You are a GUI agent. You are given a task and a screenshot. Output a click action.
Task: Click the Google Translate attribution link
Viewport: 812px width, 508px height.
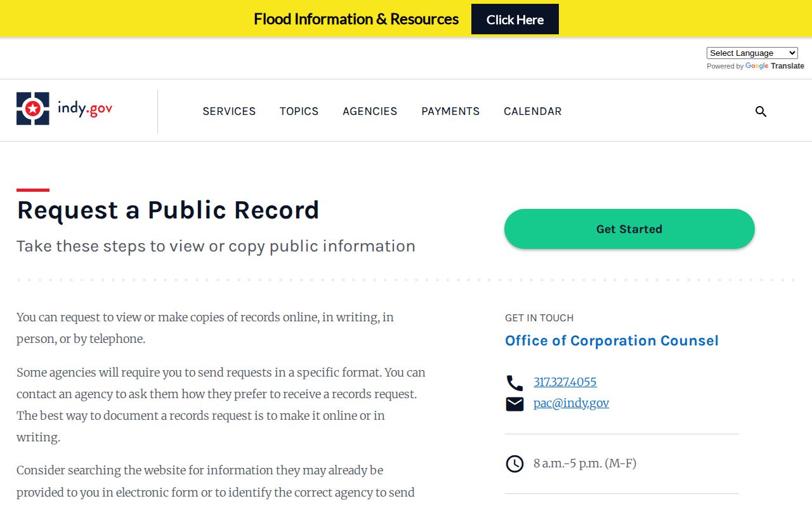coord(775,66)
